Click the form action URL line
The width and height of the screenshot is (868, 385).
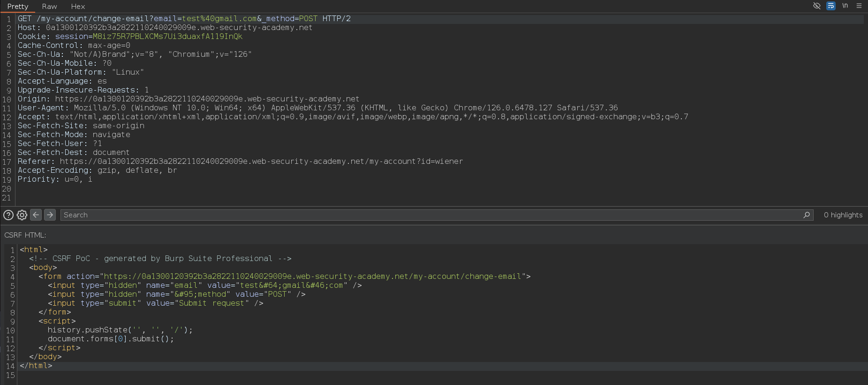pyautogui.click(x=285, y=277)
